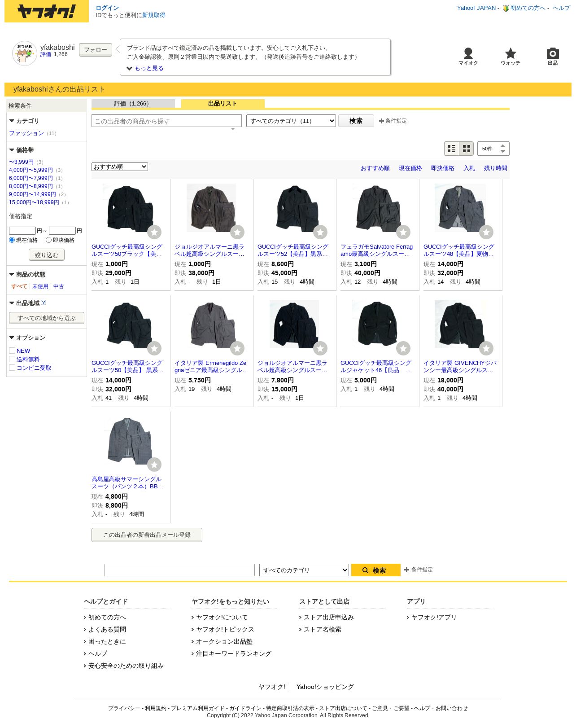Select the 現在価格 radio button
Image resolution: width=576 pixels, height=728 pixels.
coord(12,240)
